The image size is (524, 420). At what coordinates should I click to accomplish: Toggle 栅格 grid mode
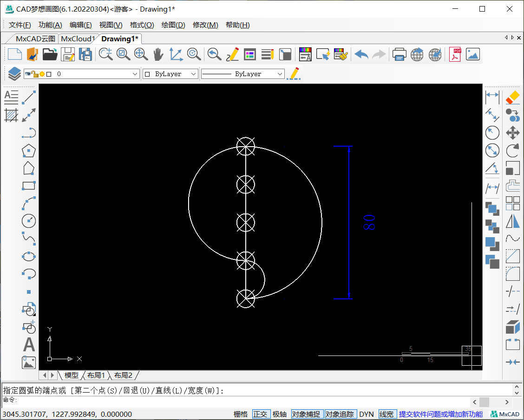coord(241,414)
